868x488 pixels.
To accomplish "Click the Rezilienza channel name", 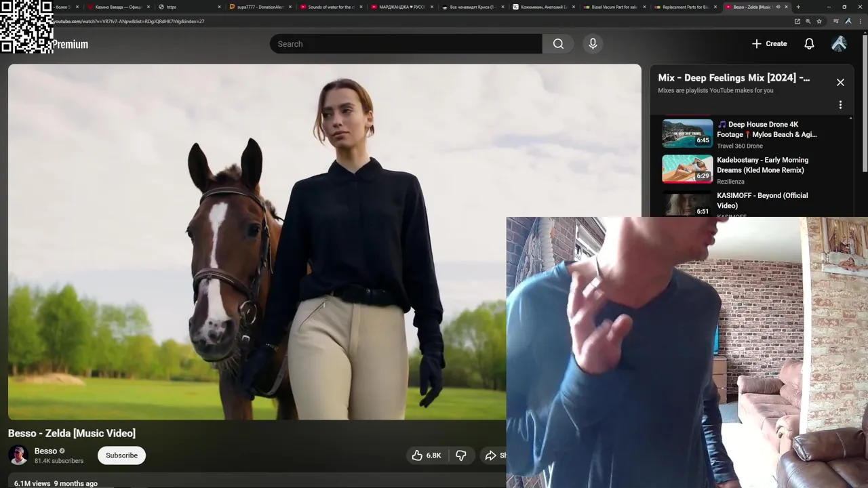I will tap(730, 182).
